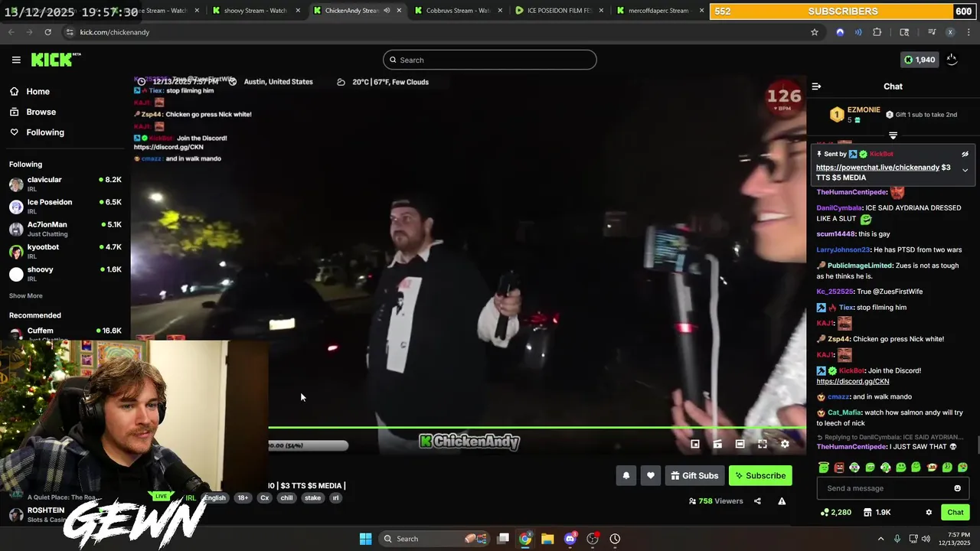Open kyootbot's channel in Following list
This screenshot has width=980, height=551.
click(65, 250)
